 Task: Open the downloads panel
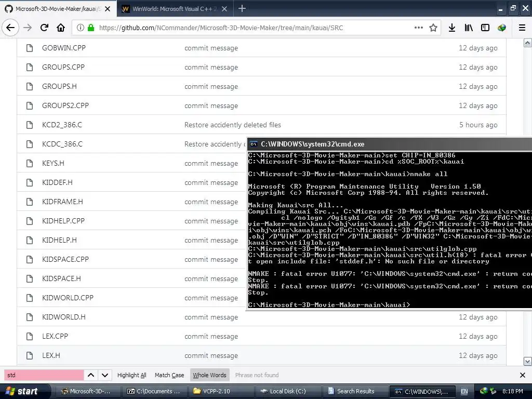pos(452,28)
